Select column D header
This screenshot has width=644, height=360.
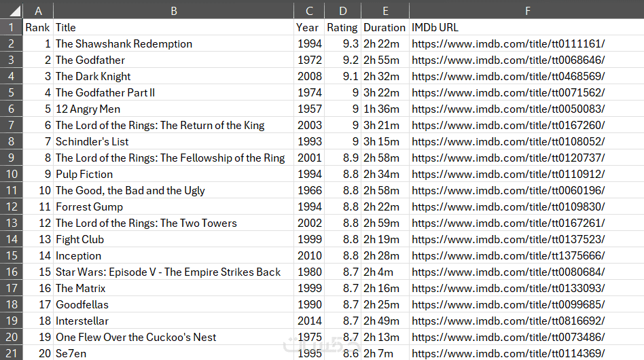(342, 10)
